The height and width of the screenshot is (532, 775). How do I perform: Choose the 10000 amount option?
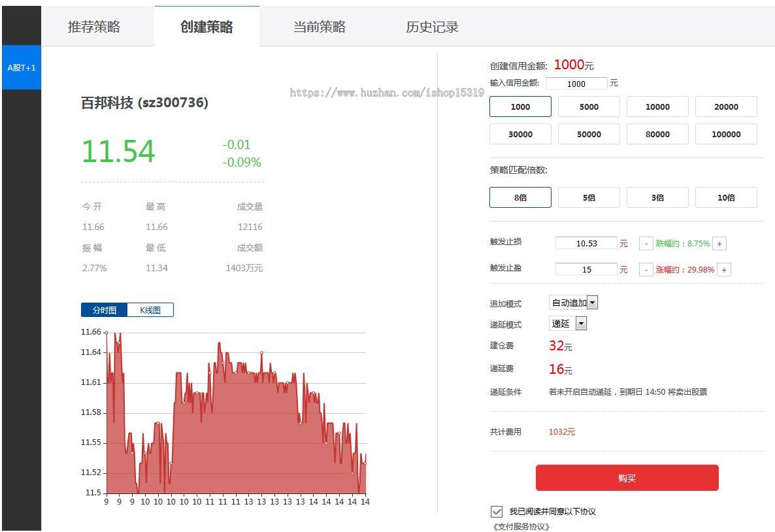point(657,107)
